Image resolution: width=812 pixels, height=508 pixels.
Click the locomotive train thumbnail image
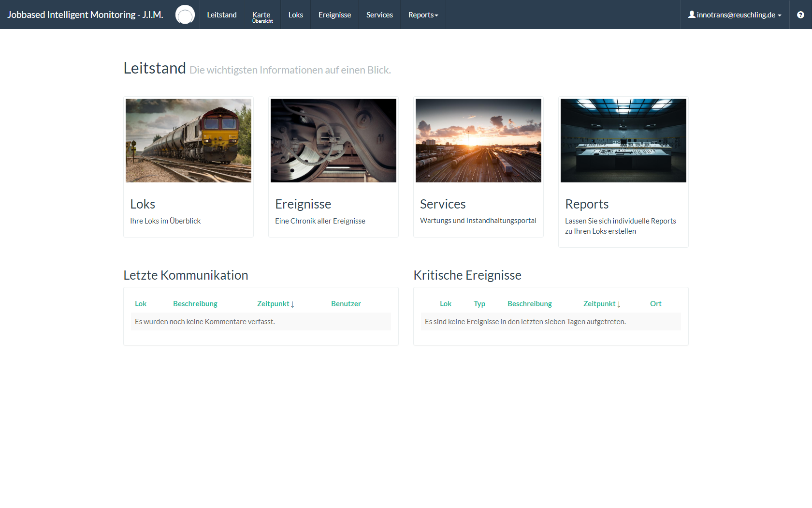(188, 140)
